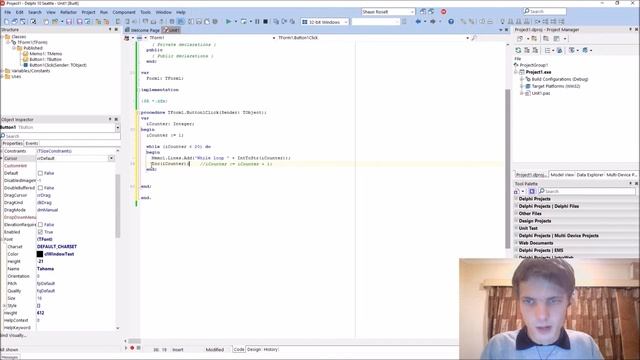Click the green Run button in toolbar

click(229, 22)
